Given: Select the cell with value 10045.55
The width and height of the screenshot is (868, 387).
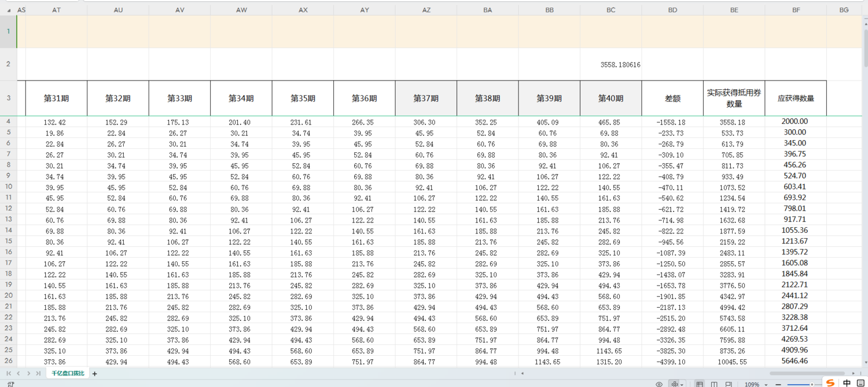Looking at the screenshot, I should coord(734,362).
